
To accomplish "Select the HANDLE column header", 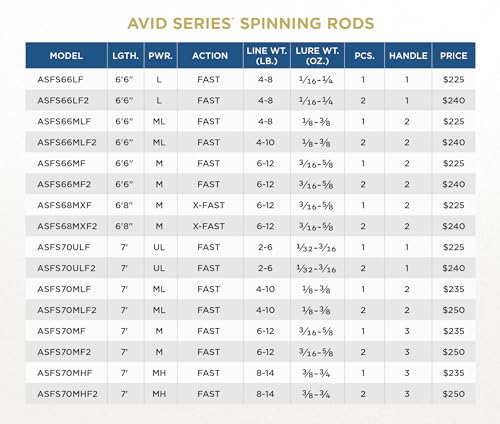I will (x=408, y=56).
